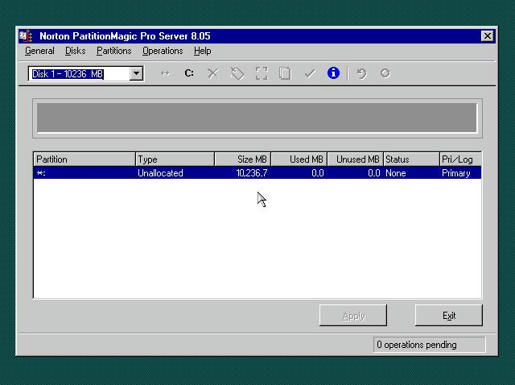The image size is (515, 385).
Task: Click the Apply changes circle icon
Action: click(x=385, y=73)
